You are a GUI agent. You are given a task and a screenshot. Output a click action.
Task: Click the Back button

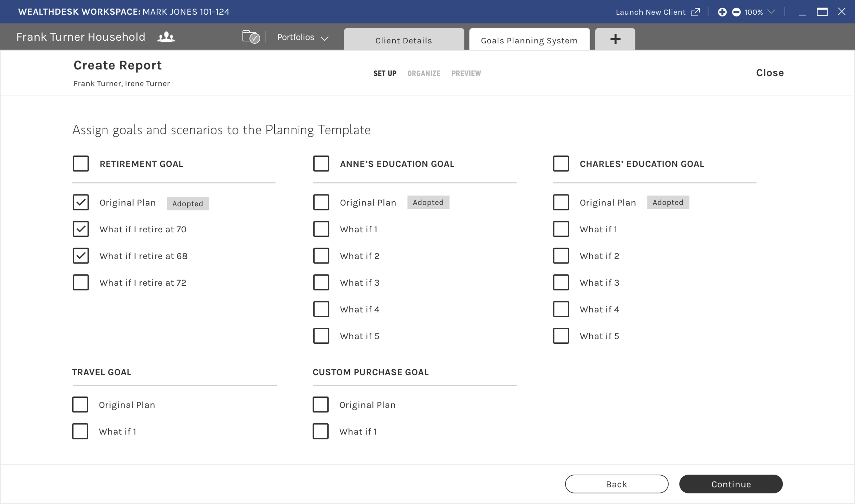click(x=616, y=484)
